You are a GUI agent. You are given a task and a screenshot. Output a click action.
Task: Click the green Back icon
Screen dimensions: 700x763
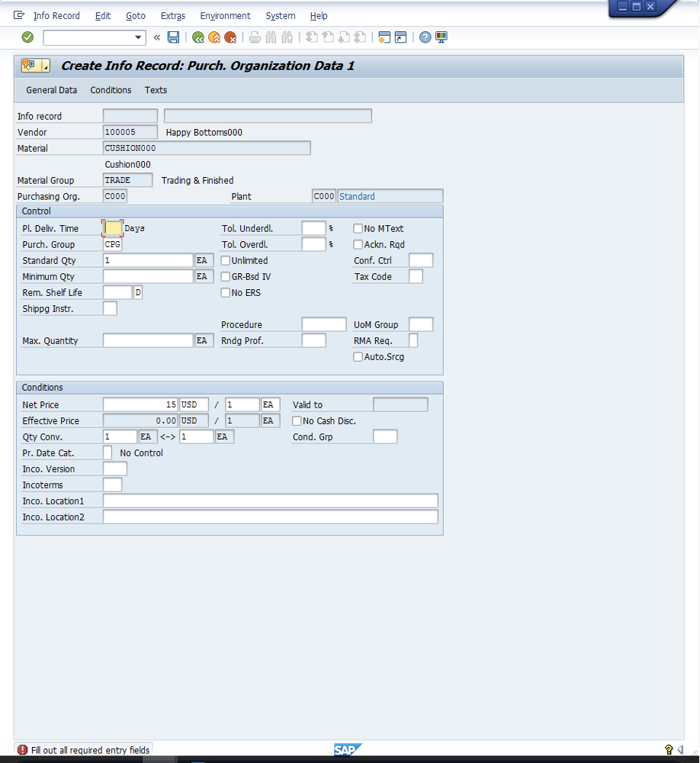pyautogui.click(x=198, y=37)
